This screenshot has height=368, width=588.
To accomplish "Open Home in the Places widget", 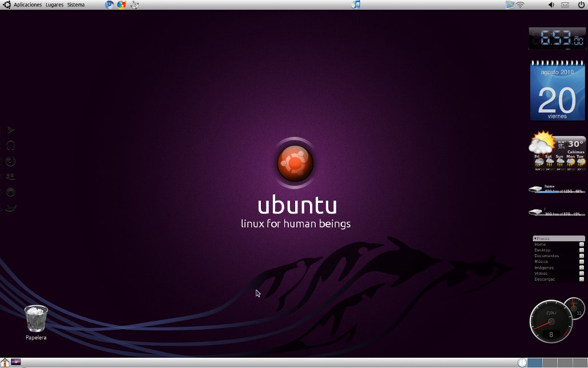I will click(x=559, y=245).
